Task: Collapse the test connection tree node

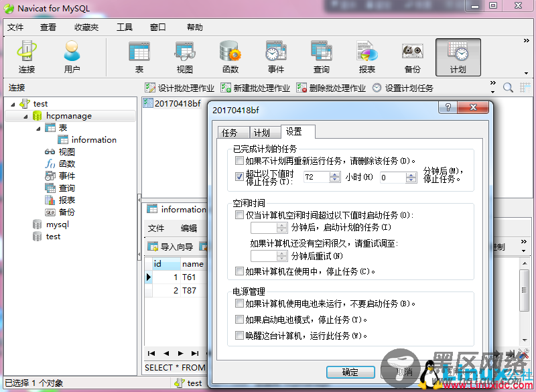Action: (x=13, y=104)
